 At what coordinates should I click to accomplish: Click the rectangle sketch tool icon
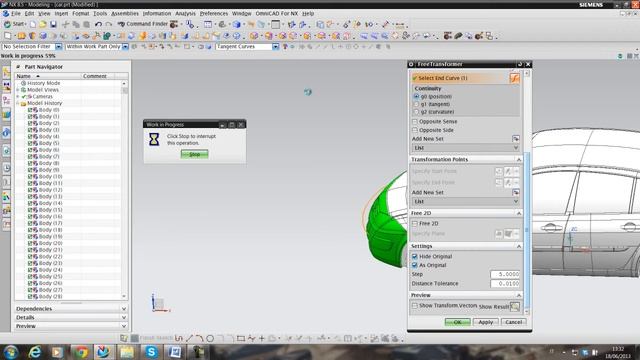[241, 338]
